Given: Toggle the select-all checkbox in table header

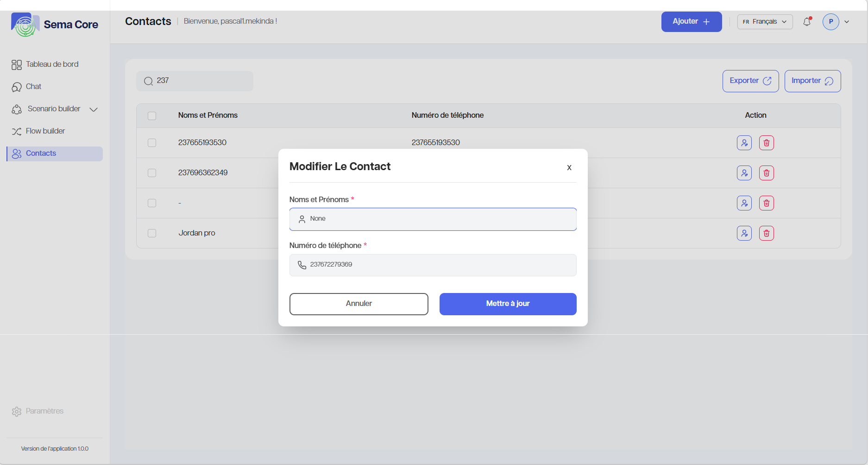Looking at the screenshot, I should [152, 116].
